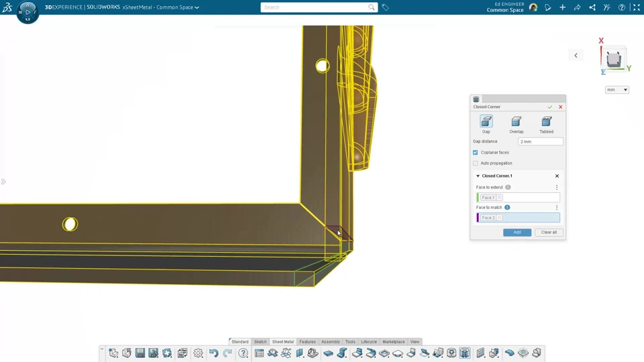Confirm Closed Corner with green checkmark
644x362 pixels.
550,107
